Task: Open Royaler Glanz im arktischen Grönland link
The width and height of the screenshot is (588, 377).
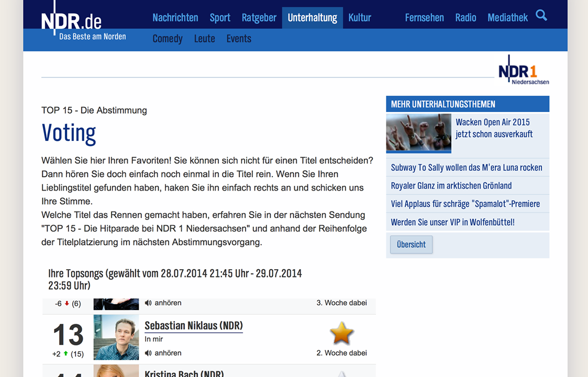Action: pyautogui.click(x=451, y=186)
